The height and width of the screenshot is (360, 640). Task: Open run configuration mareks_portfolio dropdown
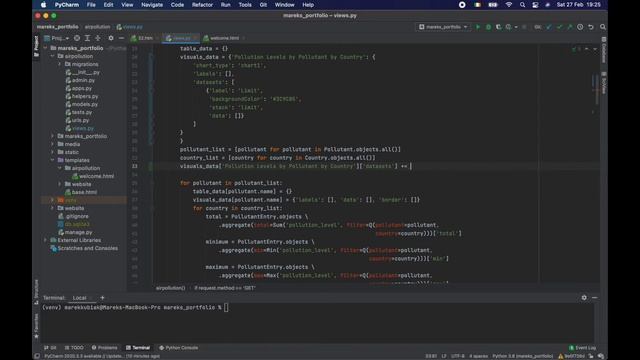click(443, 27)
